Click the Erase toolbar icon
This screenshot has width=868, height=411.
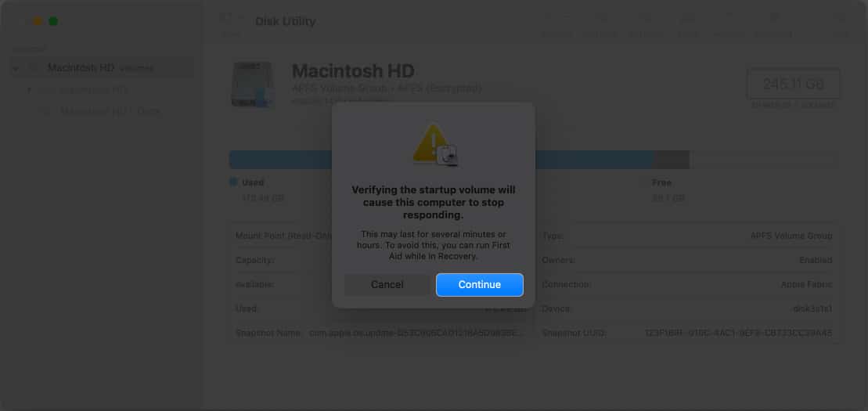coord(688,16)
